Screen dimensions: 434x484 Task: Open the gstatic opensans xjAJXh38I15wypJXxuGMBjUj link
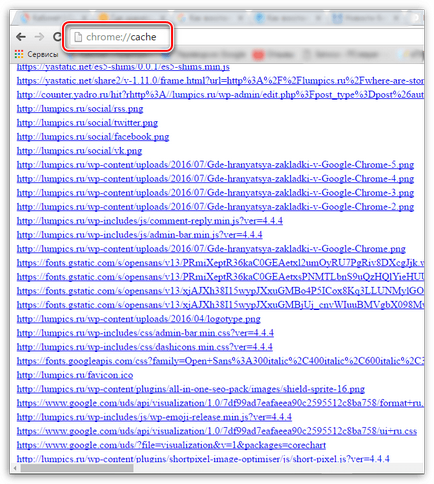220,305
